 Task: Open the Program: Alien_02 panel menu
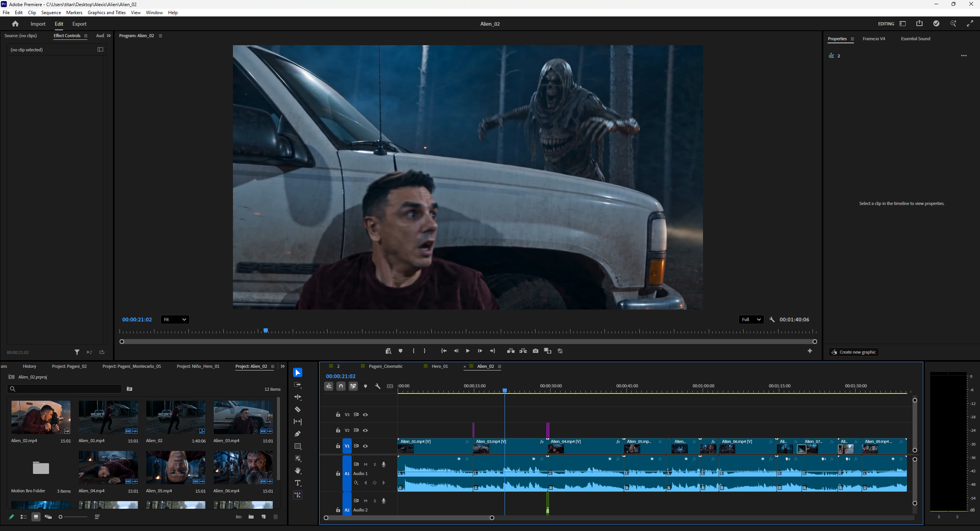(x=161, y=36)
